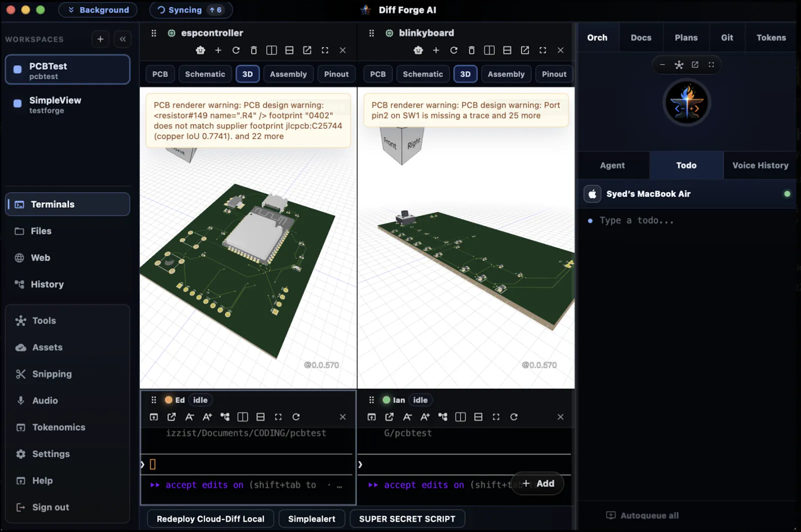Refresh the espcontroller pane
This screenshot has width=801, height=532.
[236, 50]
